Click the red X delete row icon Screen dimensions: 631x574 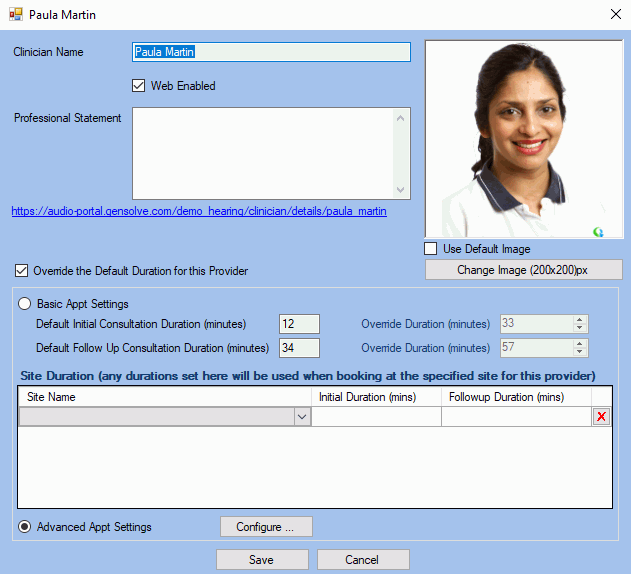(601, 417)
